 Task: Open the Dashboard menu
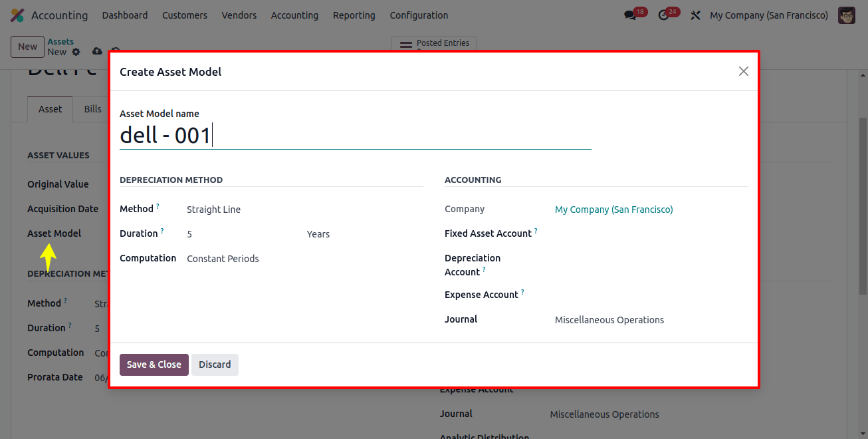point(125,15)
